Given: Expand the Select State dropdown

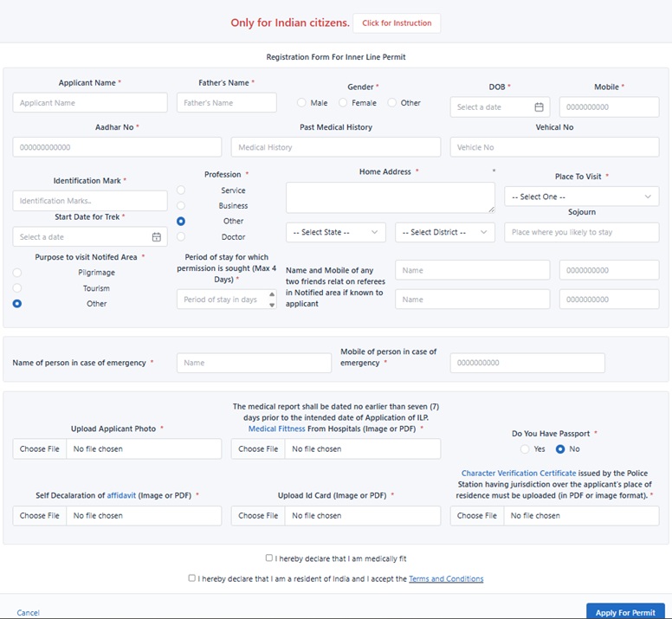Looking at the screenshot, I should coord(335,233).
